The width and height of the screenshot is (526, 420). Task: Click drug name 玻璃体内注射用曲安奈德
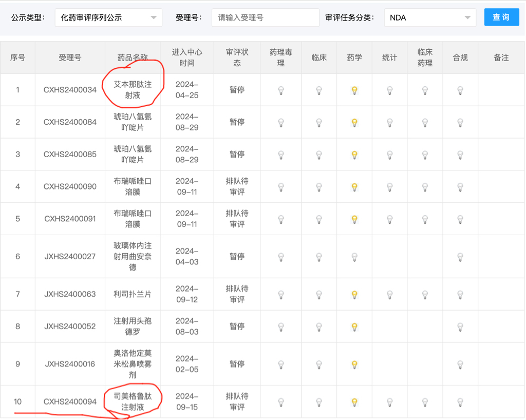(x=133, y=256)
